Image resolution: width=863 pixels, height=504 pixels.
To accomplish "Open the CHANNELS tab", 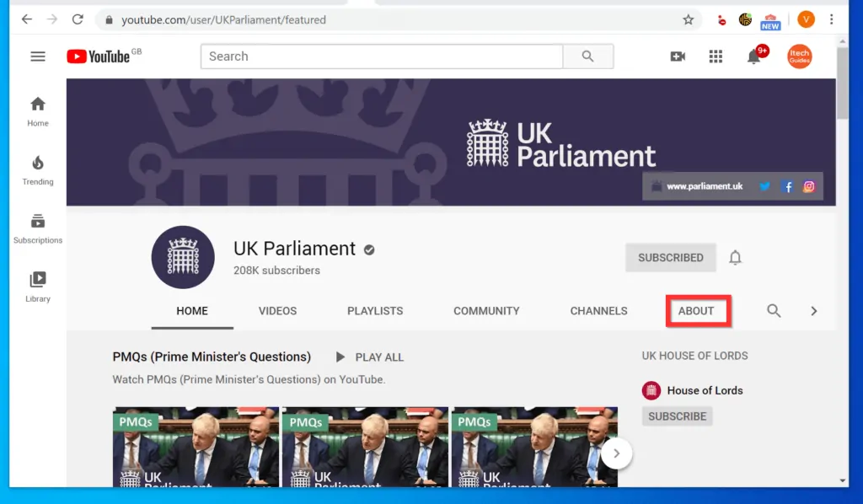I will [599, 311].
